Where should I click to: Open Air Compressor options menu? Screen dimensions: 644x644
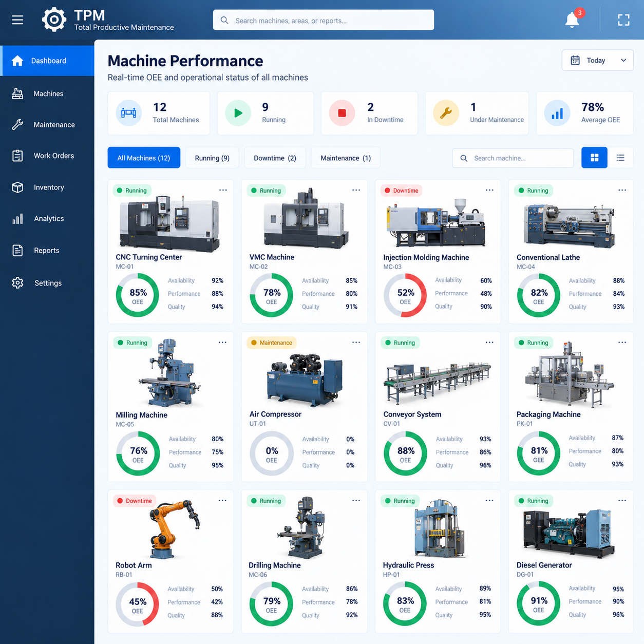pyautogui.click(x=356, y=343)
